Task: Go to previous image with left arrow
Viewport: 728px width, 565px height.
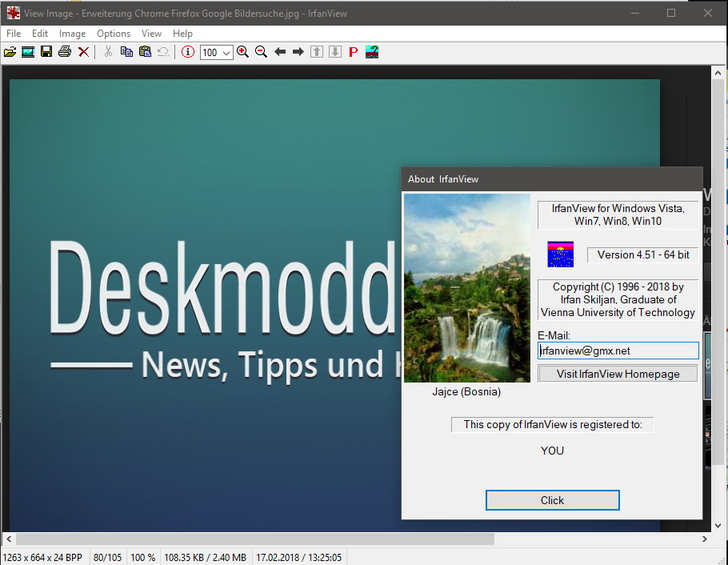Action: (x=279, y=51)
